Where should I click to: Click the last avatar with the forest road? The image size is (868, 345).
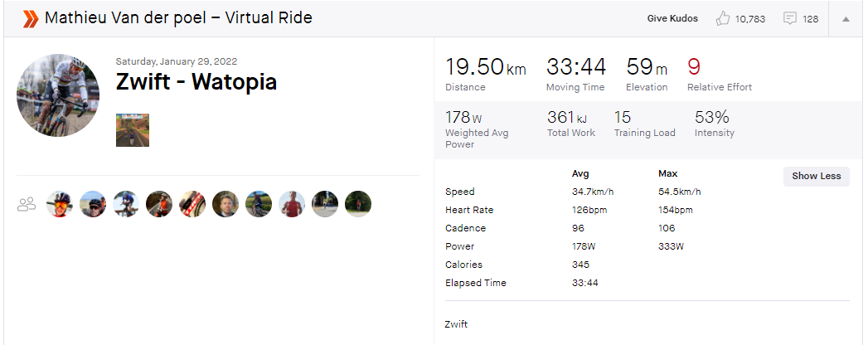(358, 204)
